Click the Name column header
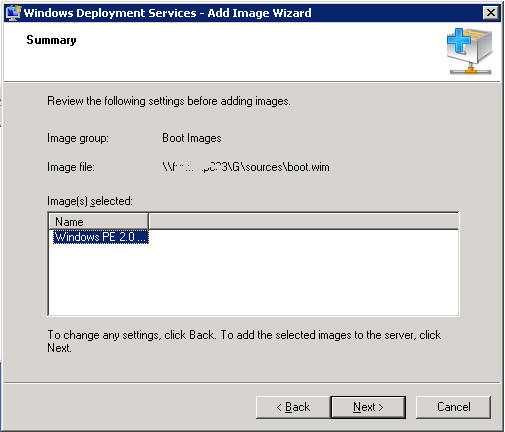Image resolution: width=505 pixels, height=432 pixels. coord(99,221)
